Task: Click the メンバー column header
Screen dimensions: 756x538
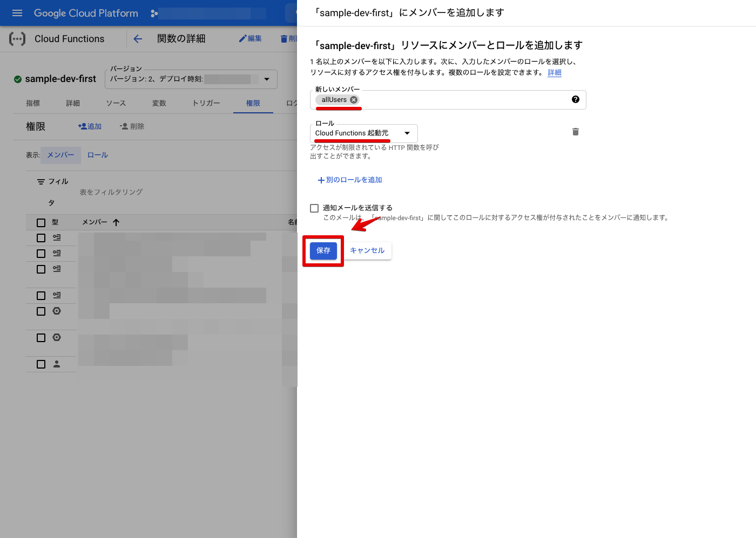Action: (x=94, y=222)
